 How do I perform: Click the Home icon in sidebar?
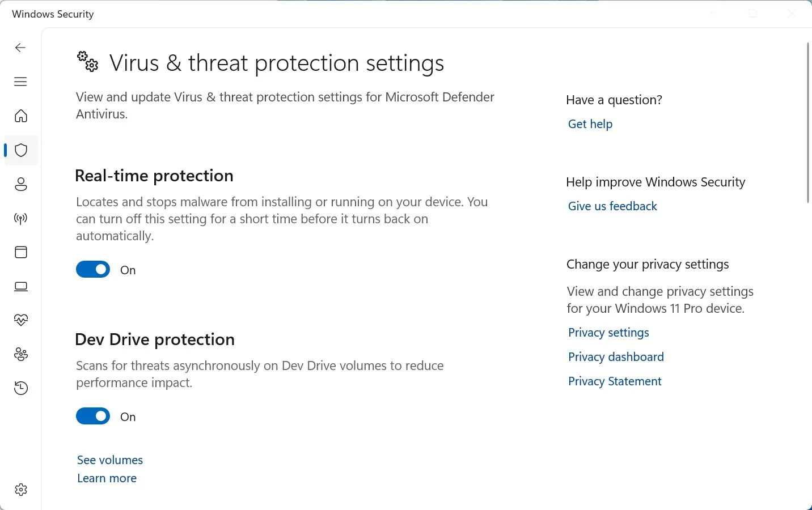coord(21,116)
